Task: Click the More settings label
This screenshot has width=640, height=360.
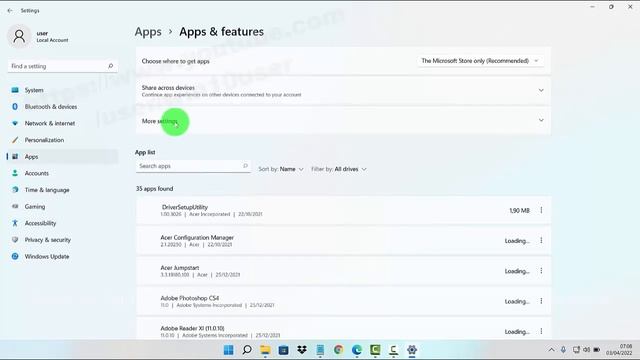Action: click(160, 121)
